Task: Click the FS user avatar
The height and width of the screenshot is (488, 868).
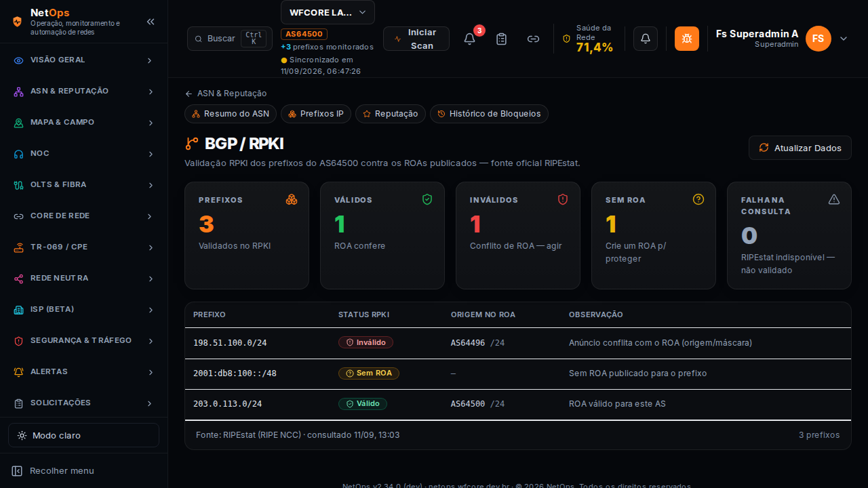Action: (x=818, y=39)
